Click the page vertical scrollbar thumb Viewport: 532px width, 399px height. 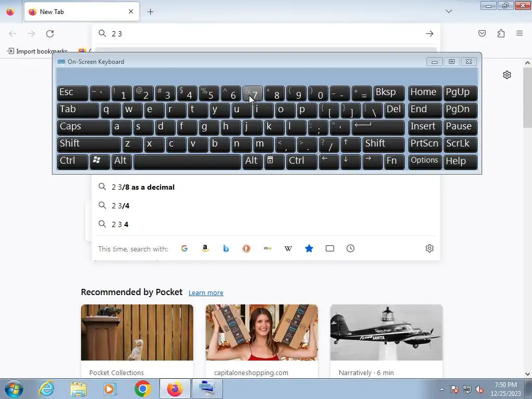[x=527, y=97]
